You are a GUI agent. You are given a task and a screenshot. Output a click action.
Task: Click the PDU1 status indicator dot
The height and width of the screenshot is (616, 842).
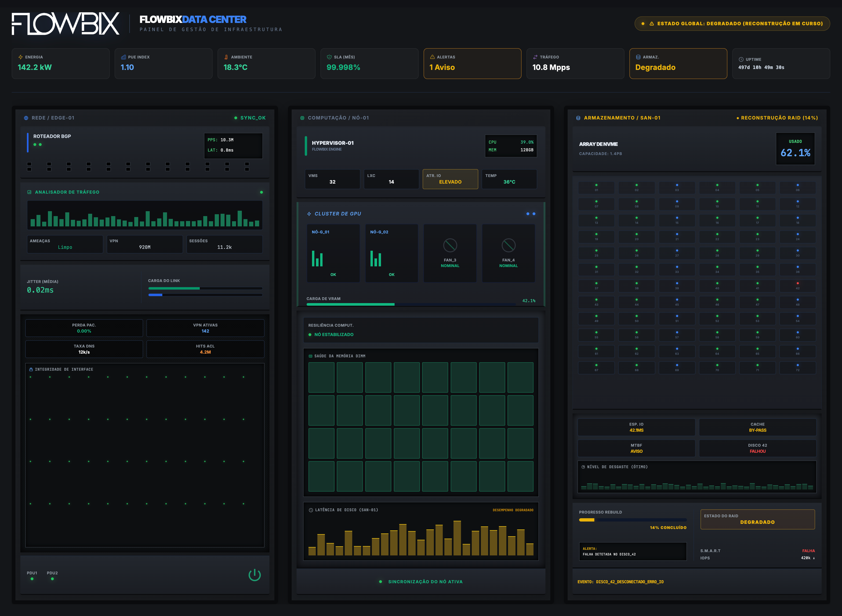(32, 579)
